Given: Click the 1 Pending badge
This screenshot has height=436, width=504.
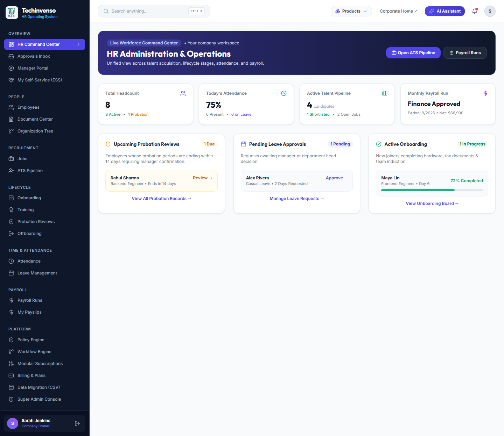Looking at the screenshot, I should [340, 144].
